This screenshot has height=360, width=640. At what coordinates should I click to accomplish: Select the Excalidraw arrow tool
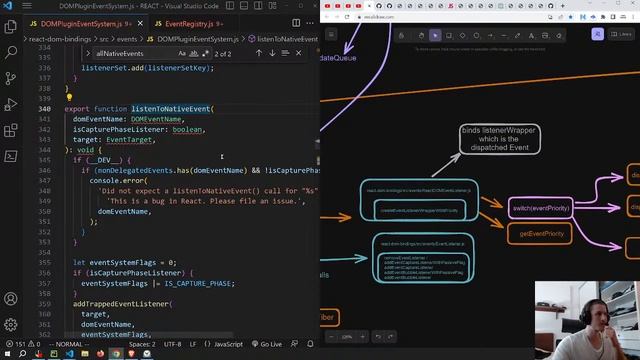(x=490, y=36)
